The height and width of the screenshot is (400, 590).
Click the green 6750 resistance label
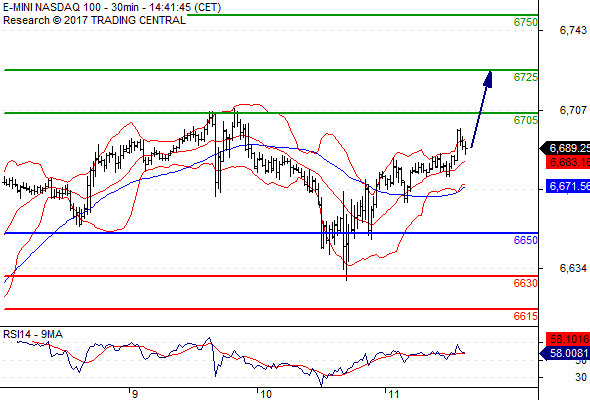click(x=526, y=22)
